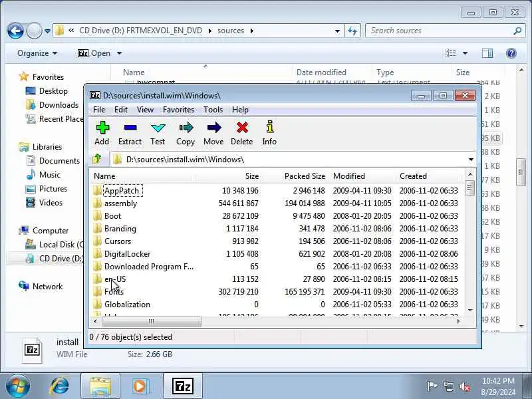This screenshot has width=532, height=399.
Task: Click the 7-Zip taskbar button
Action: (182, 386)
